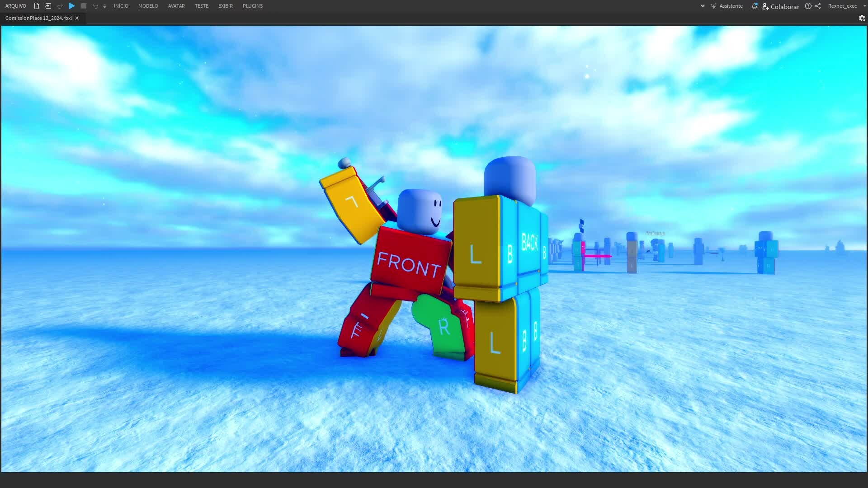
Task: Close the ComissionPlace 12_2024.rbxl tab
Action: coord(77,18)
